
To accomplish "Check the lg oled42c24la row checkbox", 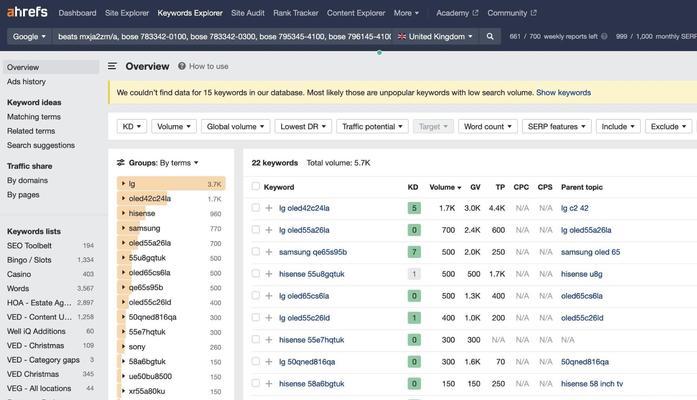I will coord(256,208).
